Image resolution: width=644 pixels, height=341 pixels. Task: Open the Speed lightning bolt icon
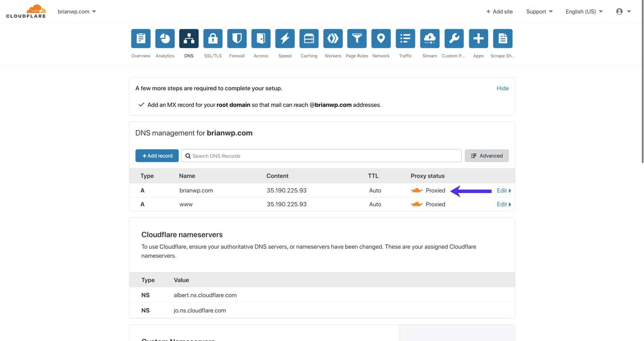(x=285, y=38)
